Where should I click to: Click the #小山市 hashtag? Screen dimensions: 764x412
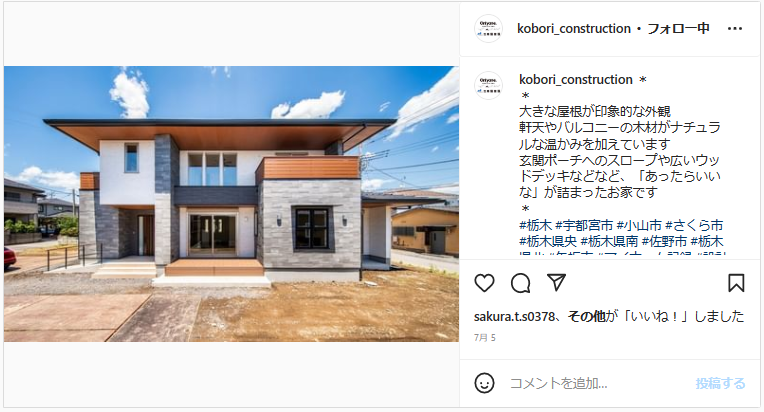[639, 225]
